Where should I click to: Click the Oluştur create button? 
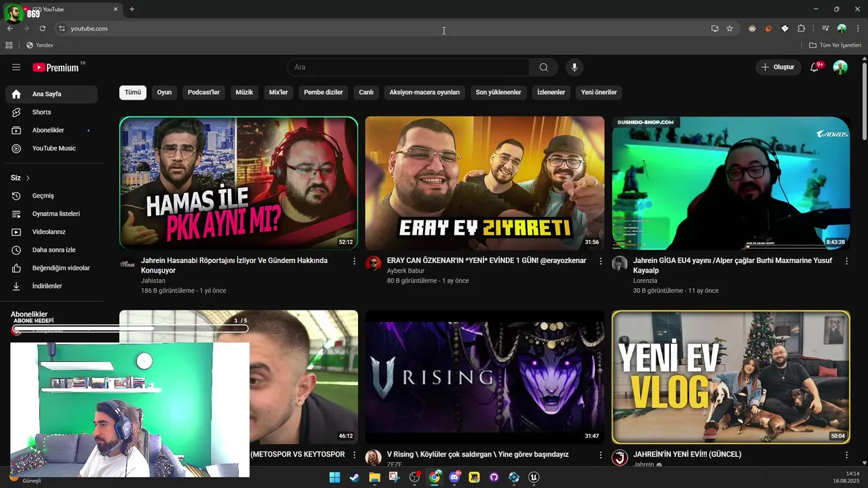[x=778, y=67]
